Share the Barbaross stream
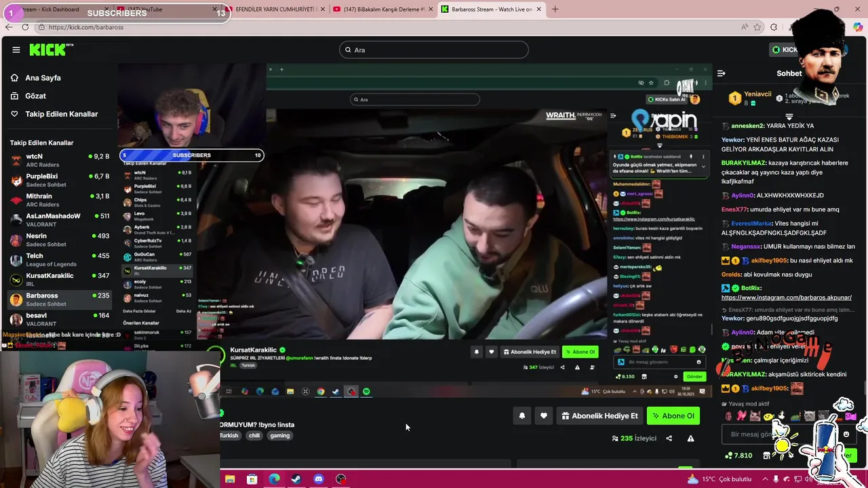Image resolution: width=868 pixels, height=488 pixels. [669, 439]
